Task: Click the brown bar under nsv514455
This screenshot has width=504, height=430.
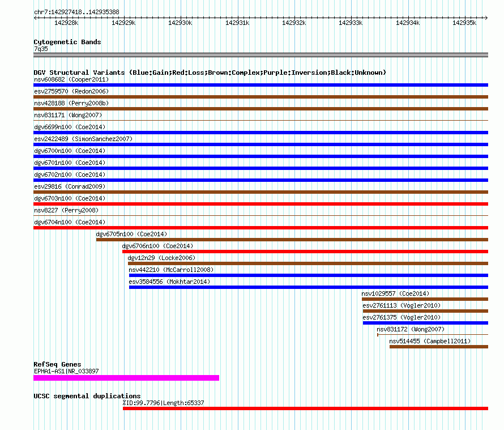Action: pos(439,347)
